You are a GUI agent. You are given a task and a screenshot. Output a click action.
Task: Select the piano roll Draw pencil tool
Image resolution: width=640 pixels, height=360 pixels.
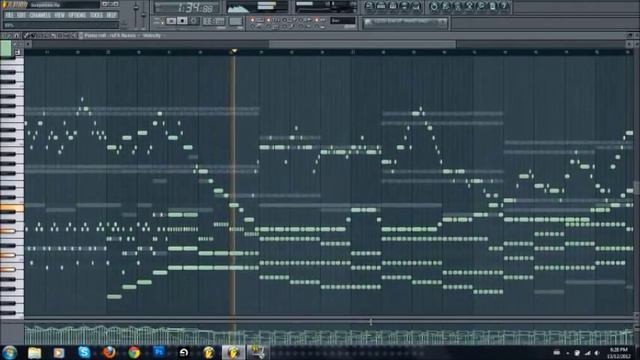[26, 36]
